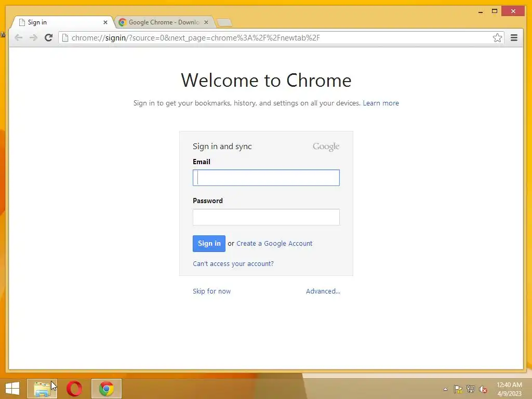The image size is (532, 399).
Task: Close the Google Chrome download tab
Action: (x=206, y=22)
